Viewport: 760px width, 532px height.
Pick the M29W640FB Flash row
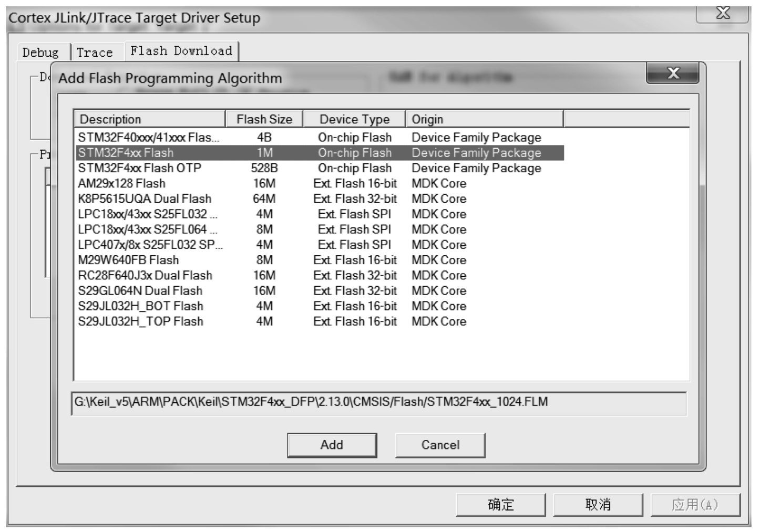point(128,260)
